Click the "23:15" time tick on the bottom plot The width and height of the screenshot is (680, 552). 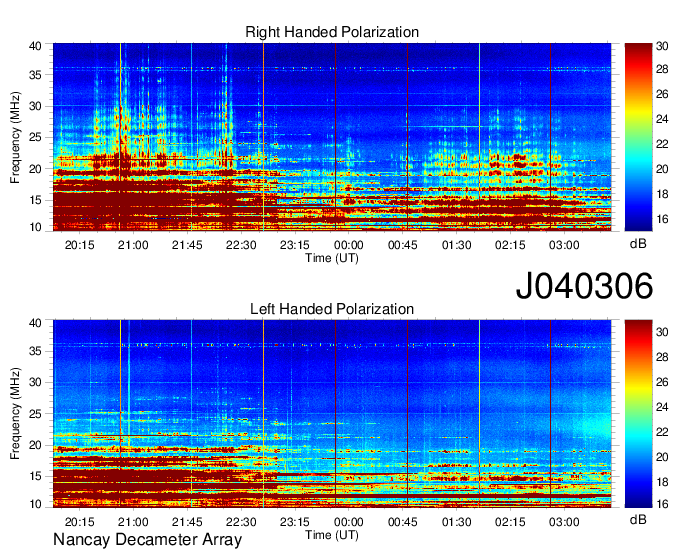[295, 522]
